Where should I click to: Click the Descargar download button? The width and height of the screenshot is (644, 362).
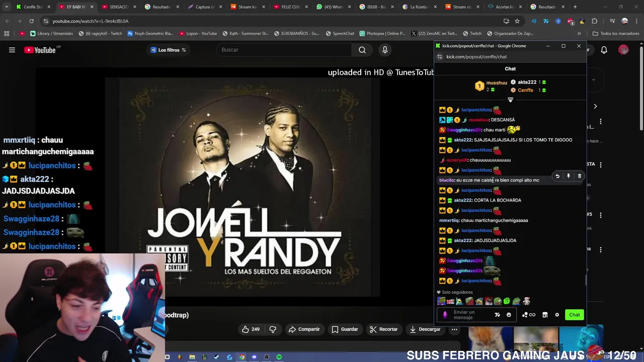coord(425,329)
